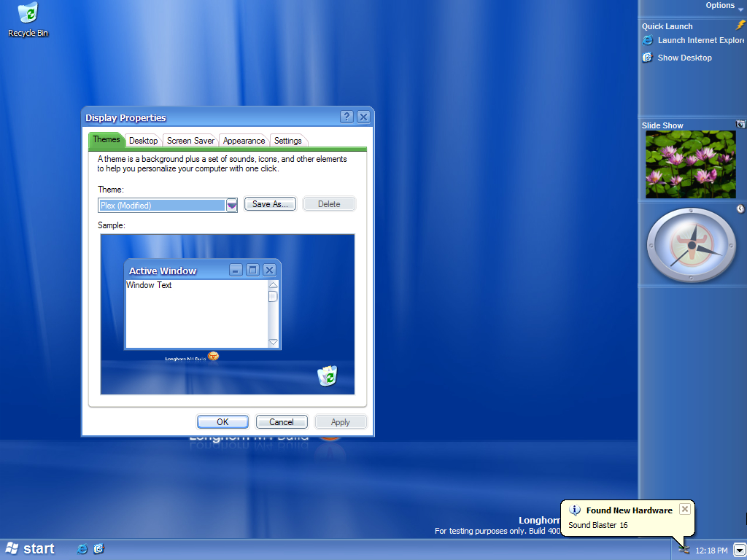Switch to the Appearance tab
Viewport: 747px width, 560px height.
tap(244, 141)
